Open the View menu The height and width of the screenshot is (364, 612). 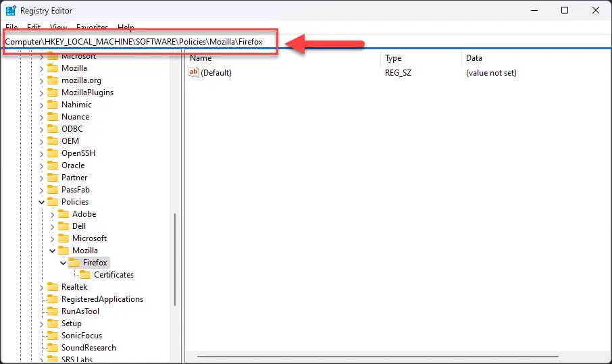point(58,27)
